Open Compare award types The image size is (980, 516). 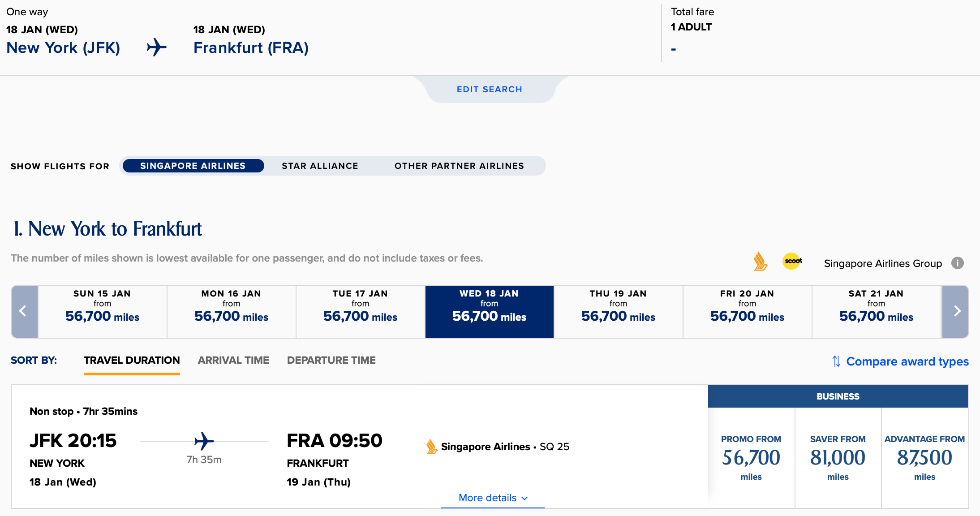point(907,361)
